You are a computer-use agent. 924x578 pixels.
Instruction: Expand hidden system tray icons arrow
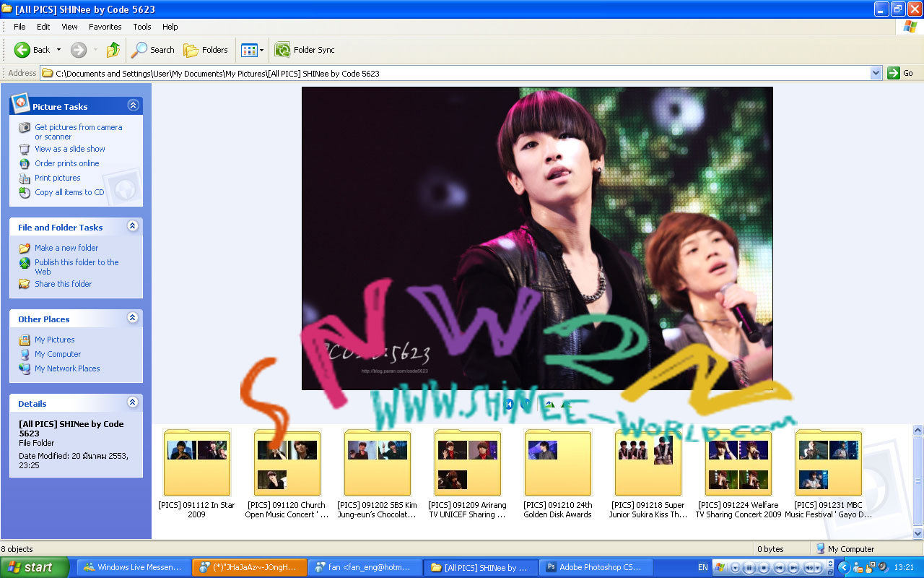(x=842, y=567)
